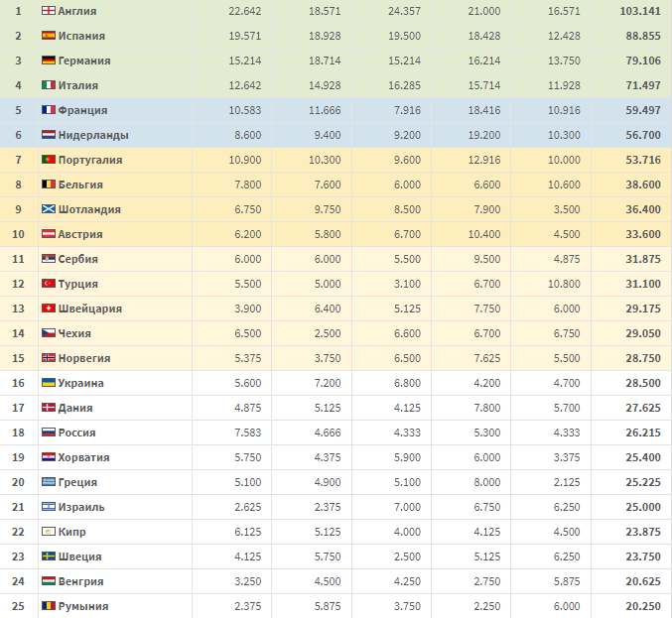Click the England flag icon
This screenshot has width=672, height=618.
click(49, 11)
